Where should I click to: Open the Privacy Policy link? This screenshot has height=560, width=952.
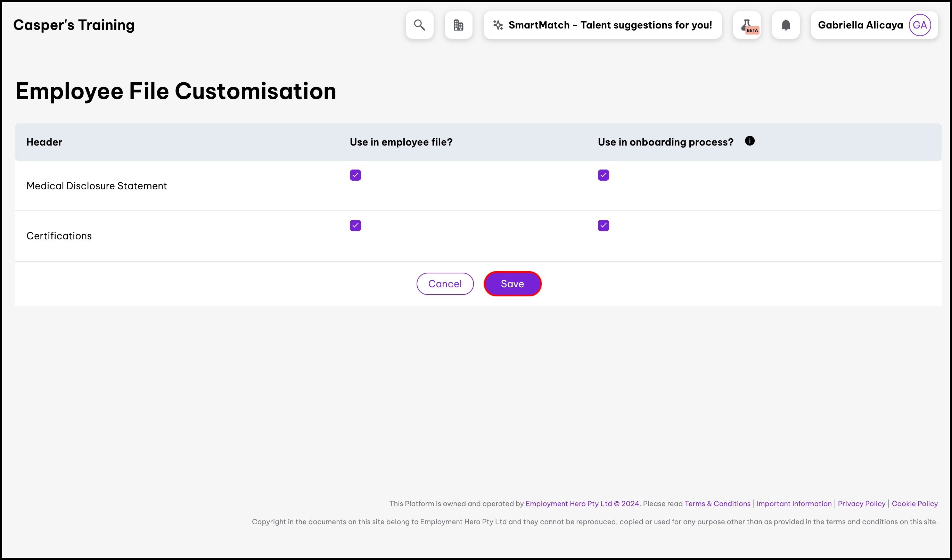[861, 503]
